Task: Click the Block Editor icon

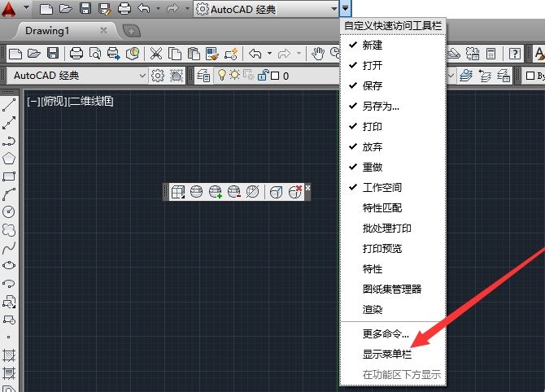Action: point(231,54)
